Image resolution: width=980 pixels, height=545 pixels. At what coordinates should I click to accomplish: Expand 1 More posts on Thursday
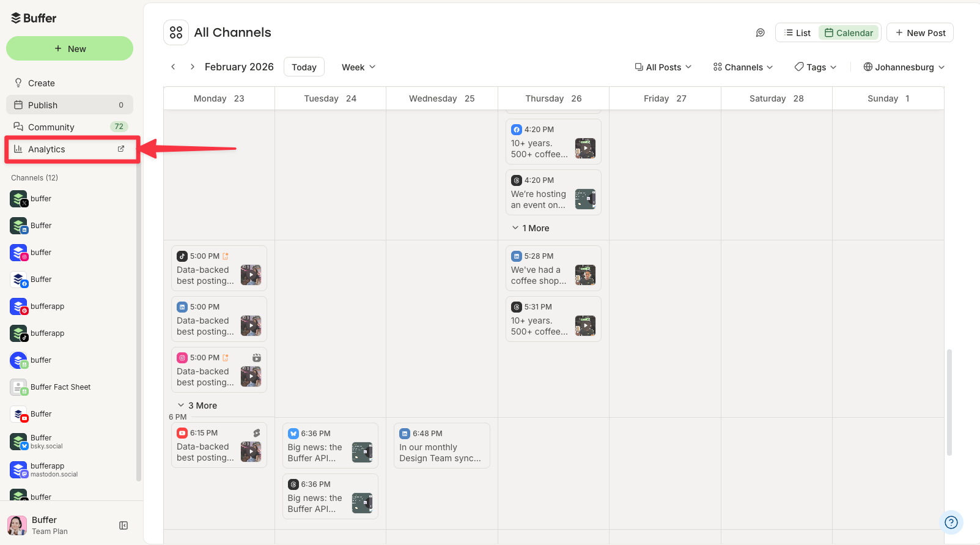click(531, 228)
